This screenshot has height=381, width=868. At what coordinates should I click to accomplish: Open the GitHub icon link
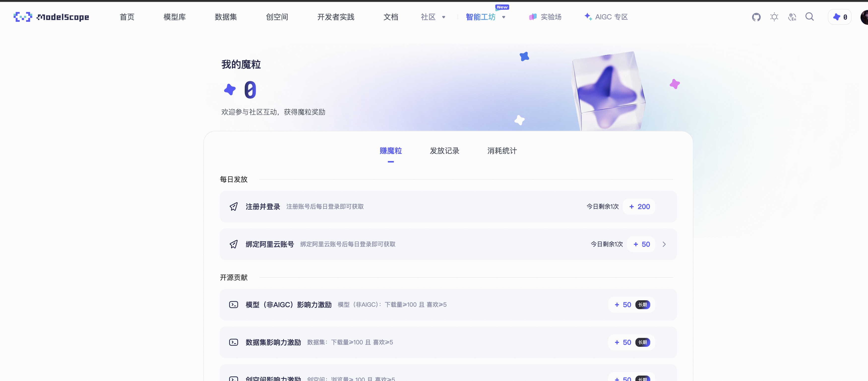point(756,17)
